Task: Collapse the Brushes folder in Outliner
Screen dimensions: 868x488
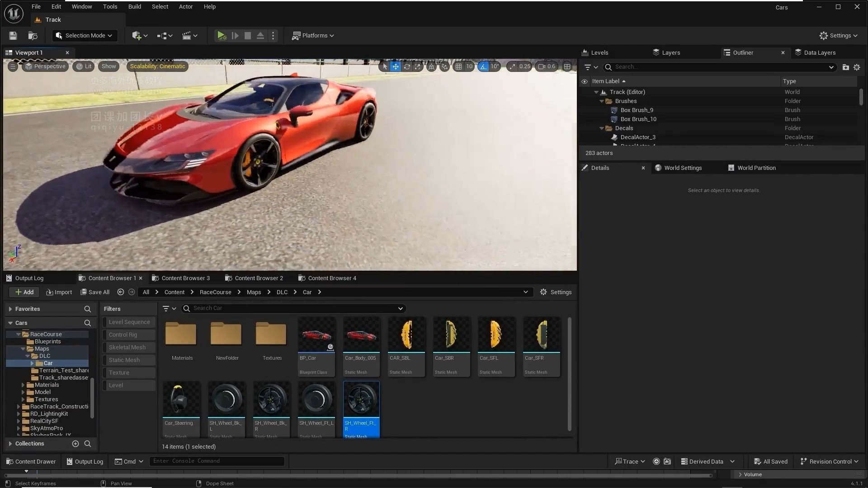Action: pos(602,101)
